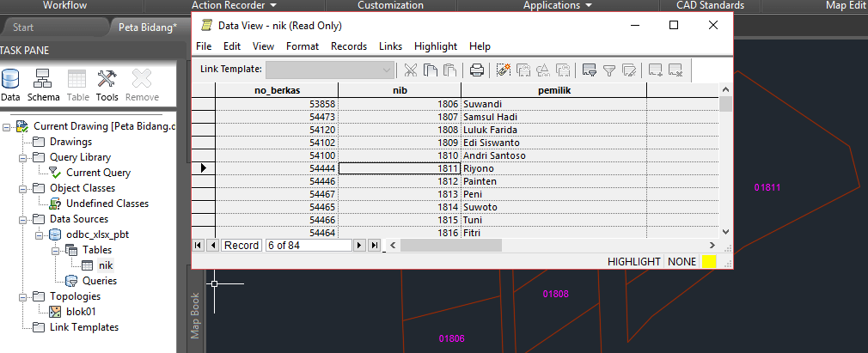Click the Tools icon in Task Pane
868x353 pixels.
coord(107,79)
